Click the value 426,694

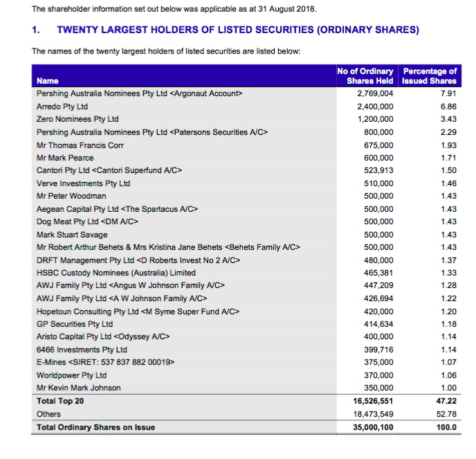pos(378,298)
